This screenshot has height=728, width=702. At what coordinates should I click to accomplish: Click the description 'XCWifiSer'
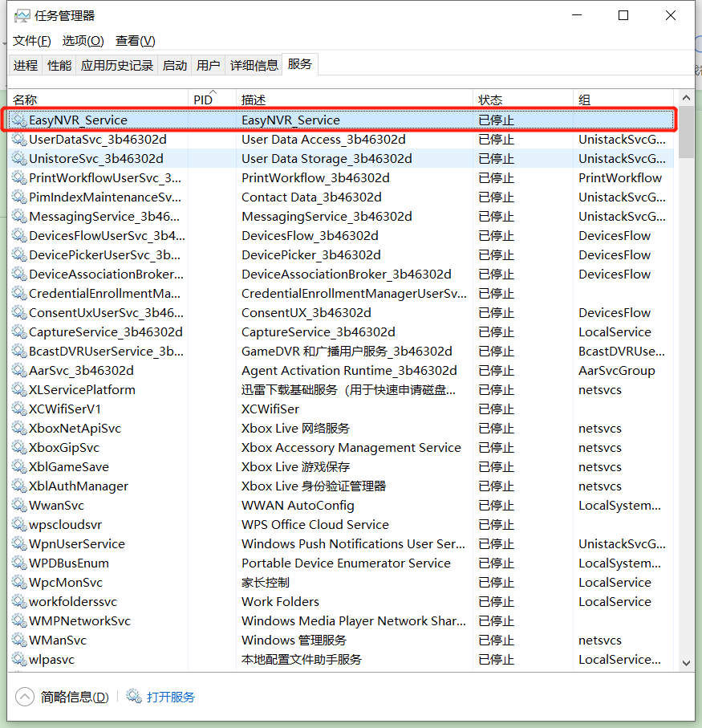(270, 409)
